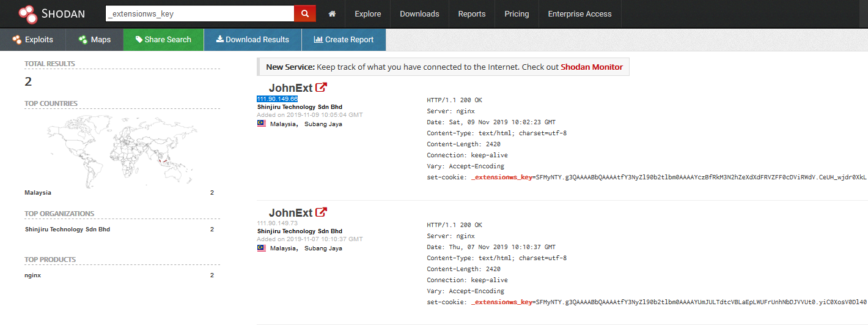868x325 pixels.
Task: Click Shinjiru Technology under second result
Action: (x=300, y=231)
